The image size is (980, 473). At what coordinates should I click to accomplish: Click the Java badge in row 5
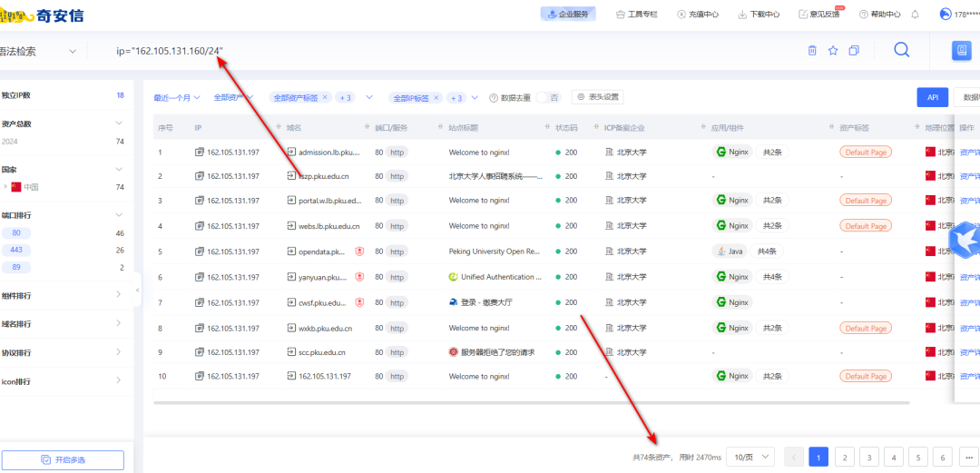[730, 251]
